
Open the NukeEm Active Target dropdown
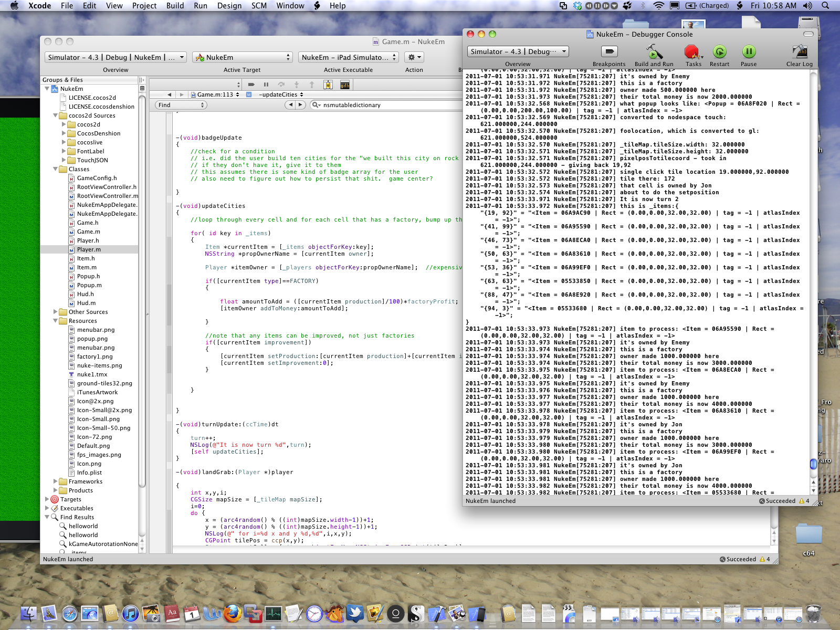(242, 57)
